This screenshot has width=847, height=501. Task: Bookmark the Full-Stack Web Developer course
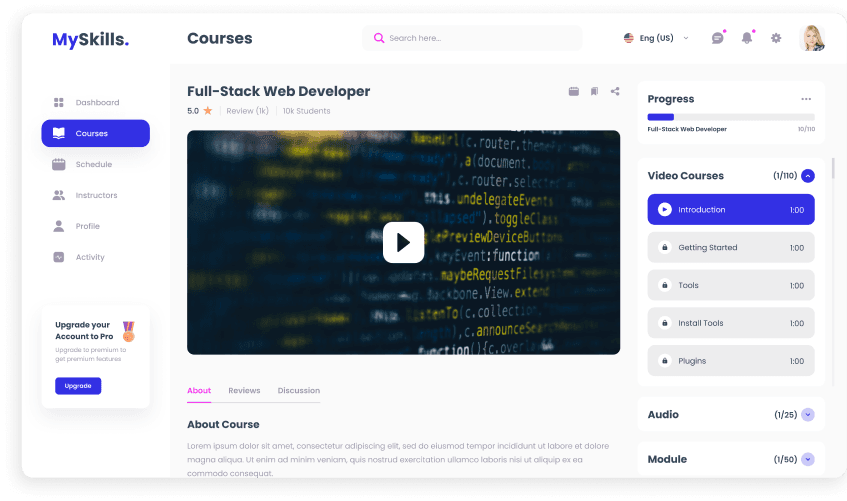click(594, 91)
